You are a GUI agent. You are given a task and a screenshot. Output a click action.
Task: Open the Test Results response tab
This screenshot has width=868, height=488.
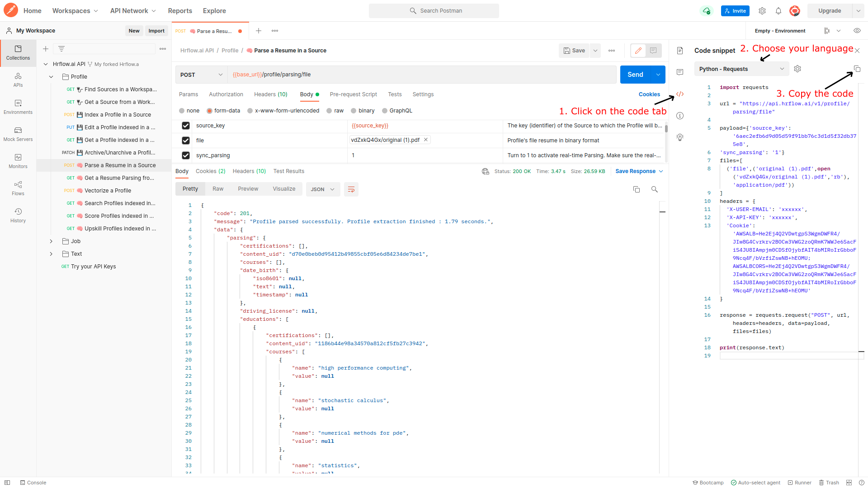coord(288,171)
